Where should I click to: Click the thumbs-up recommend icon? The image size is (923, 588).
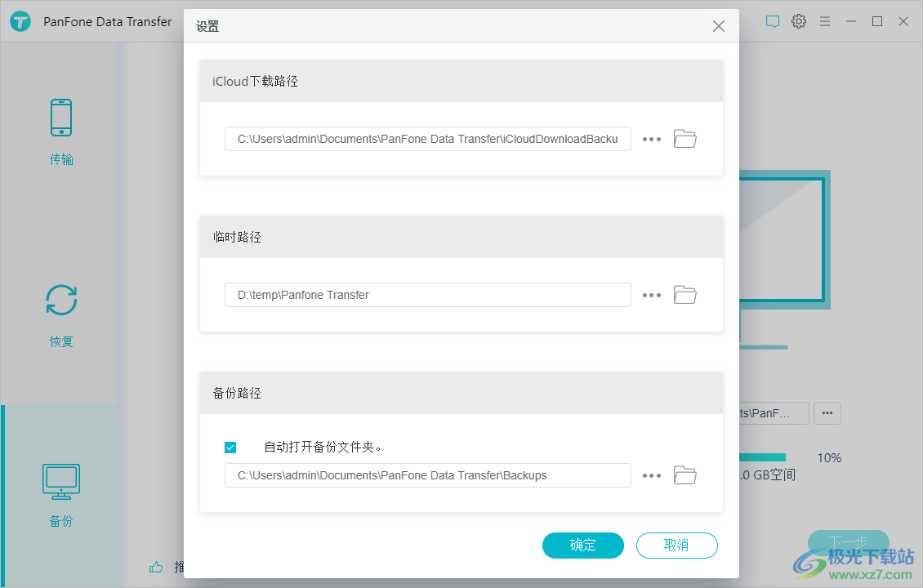point(156,567)
